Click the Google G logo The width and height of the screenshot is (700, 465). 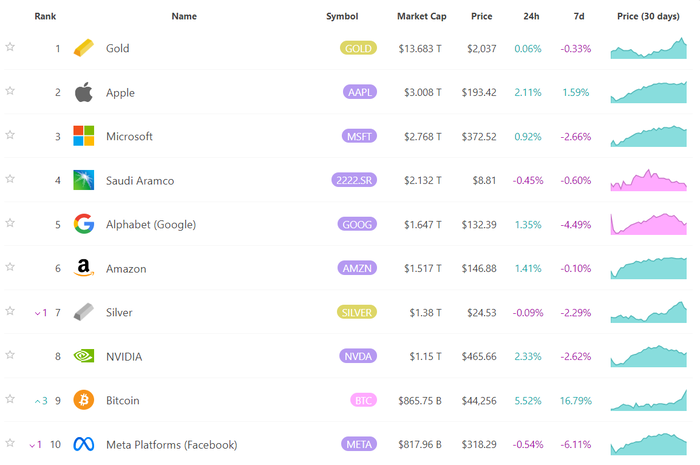(83, 224)
